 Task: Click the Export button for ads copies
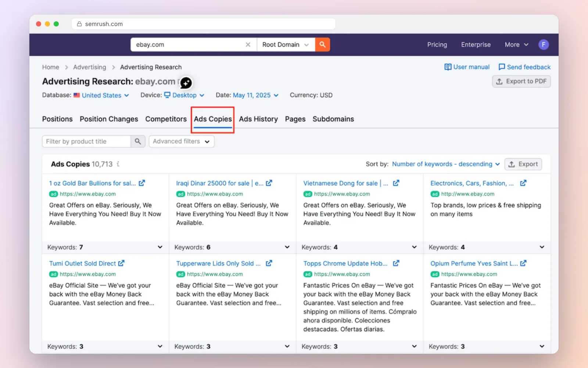[523, 164]
